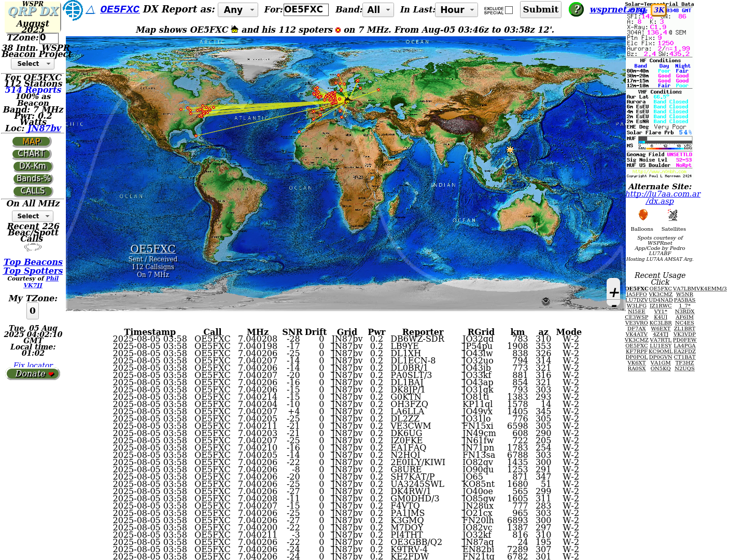Expand the Band dropdown set to All
Viewport: 730px width, 560px height.
click(378, 10)
